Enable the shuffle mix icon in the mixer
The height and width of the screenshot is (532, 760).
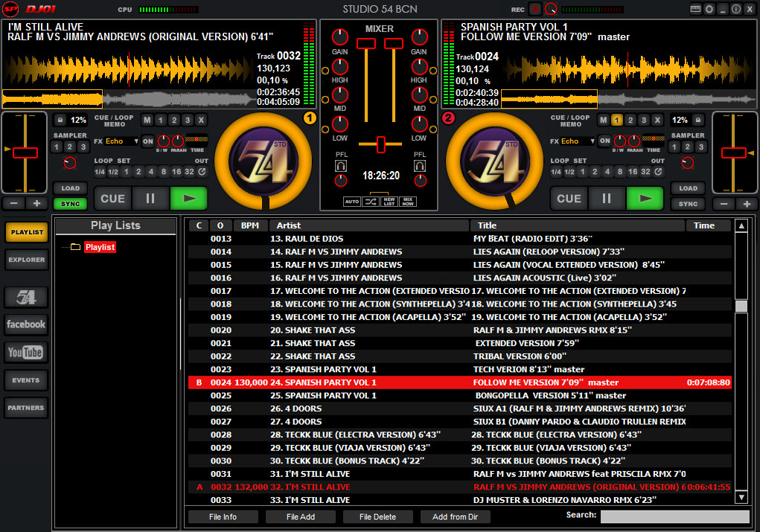(x=372, y=200)
